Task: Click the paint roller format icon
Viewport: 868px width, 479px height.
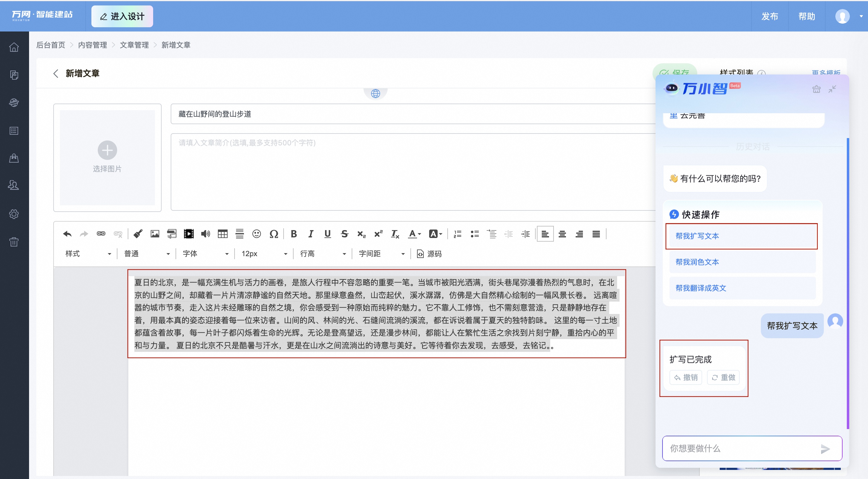Action: pyautogui.click(x=172, y=234)
